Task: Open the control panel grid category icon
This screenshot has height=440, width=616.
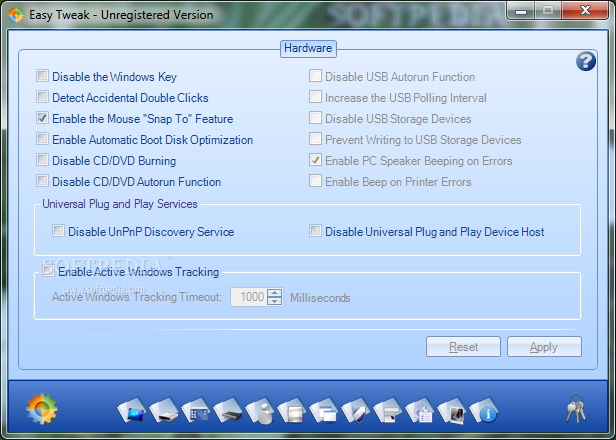Action: tap(196, 411)
